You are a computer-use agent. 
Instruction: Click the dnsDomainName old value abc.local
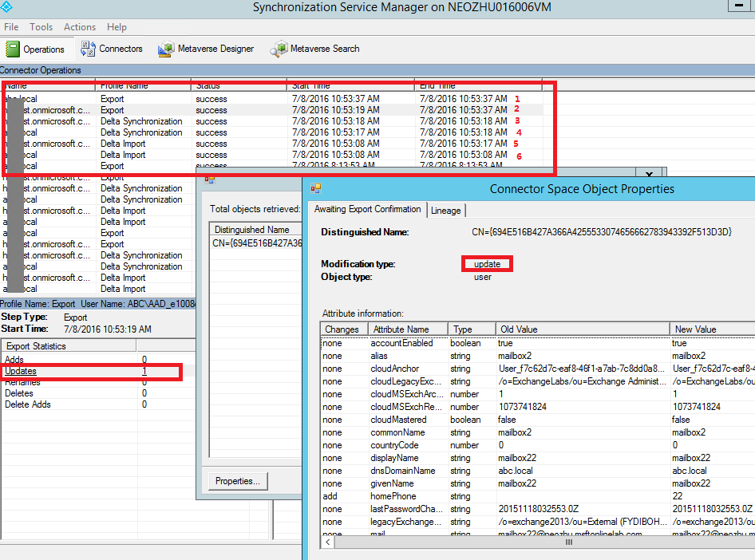coord(516,471)
